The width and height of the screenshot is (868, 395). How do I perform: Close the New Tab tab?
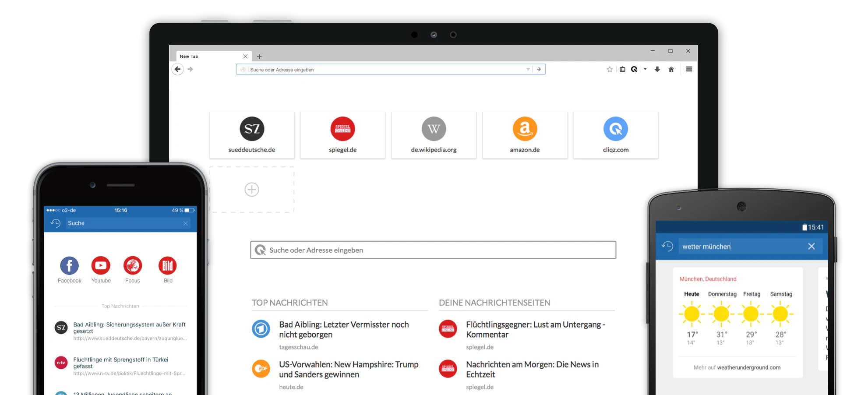point(245,56)
